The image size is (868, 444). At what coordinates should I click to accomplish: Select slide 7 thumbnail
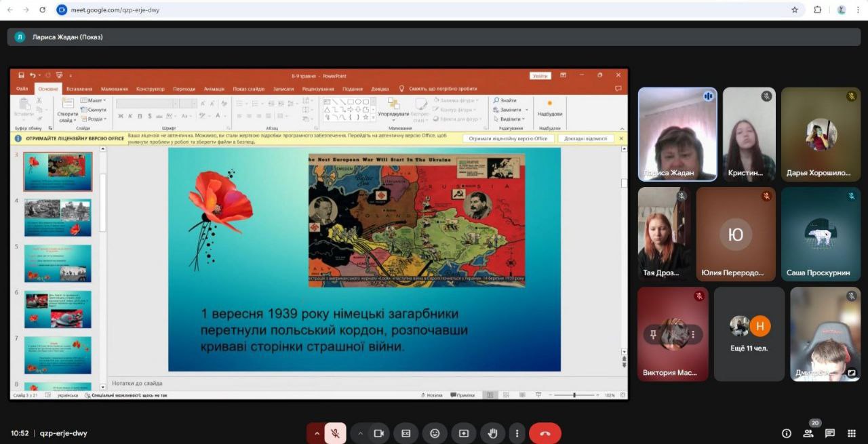click(x=58, y=355)
